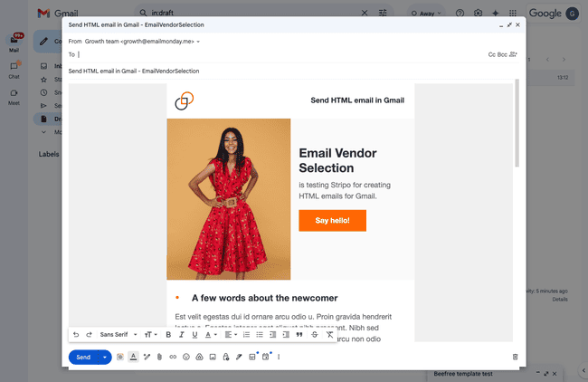The image size is (588, 382).
Task: Remove formatting from selected text
Action: point(329,334)
